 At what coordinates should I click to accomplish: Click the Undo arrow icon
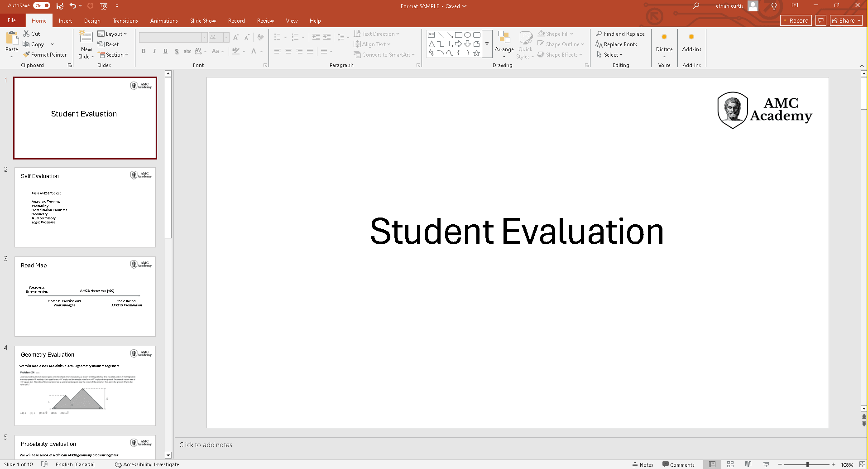click(x=73, y=6)
